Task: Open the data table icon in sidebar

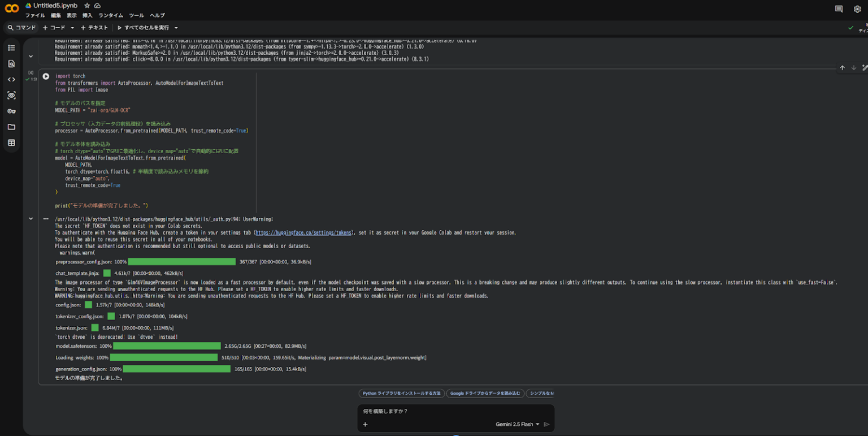Action: (x=11, y=143)
